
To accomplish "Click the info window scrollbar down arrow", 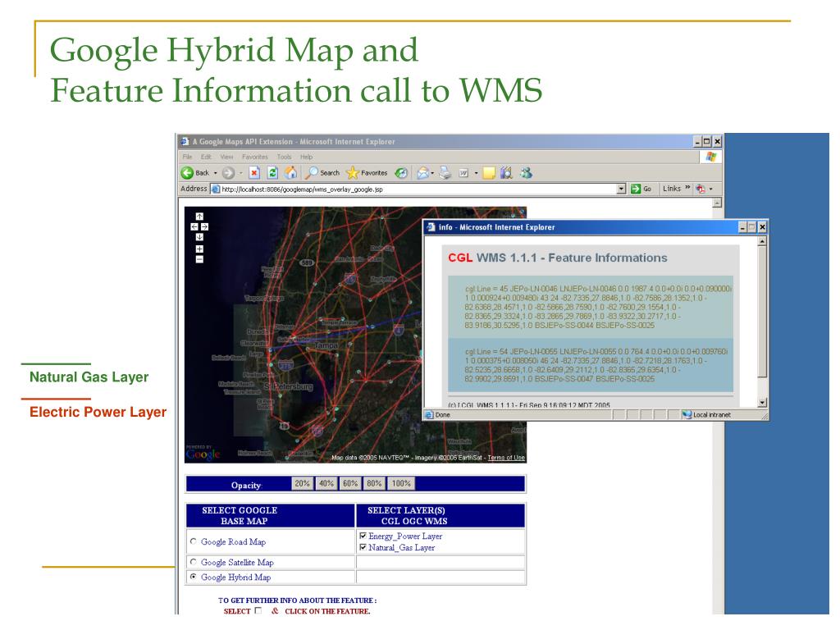I will 762,402.
